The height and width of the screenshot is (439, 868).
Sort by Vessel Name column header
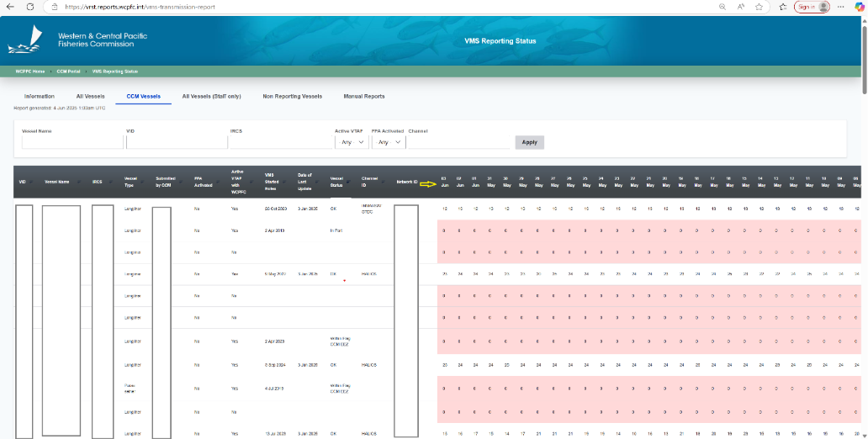click(x=56, y=182)
